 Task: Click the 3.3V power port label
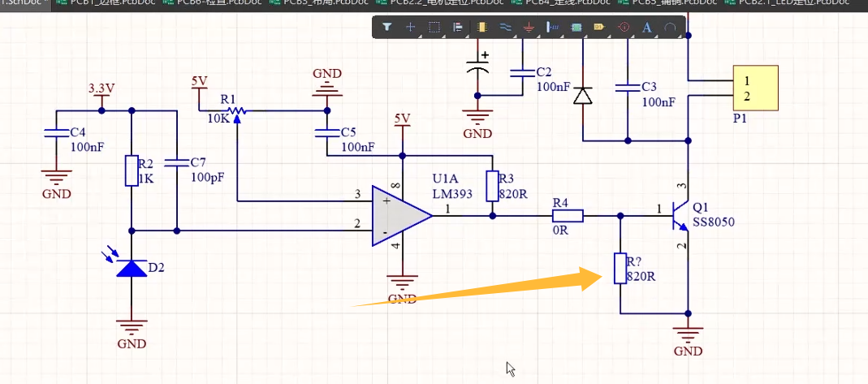tap(101, 88)
